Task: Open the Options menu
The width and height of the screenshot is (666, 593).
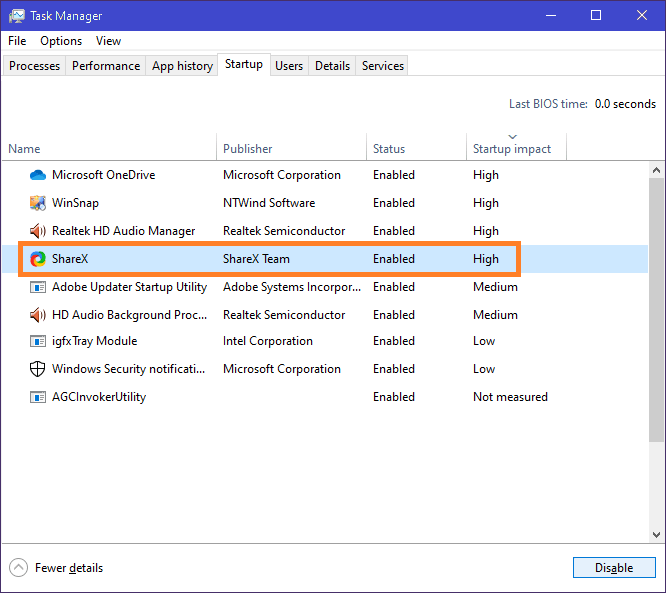Action: 61,41
